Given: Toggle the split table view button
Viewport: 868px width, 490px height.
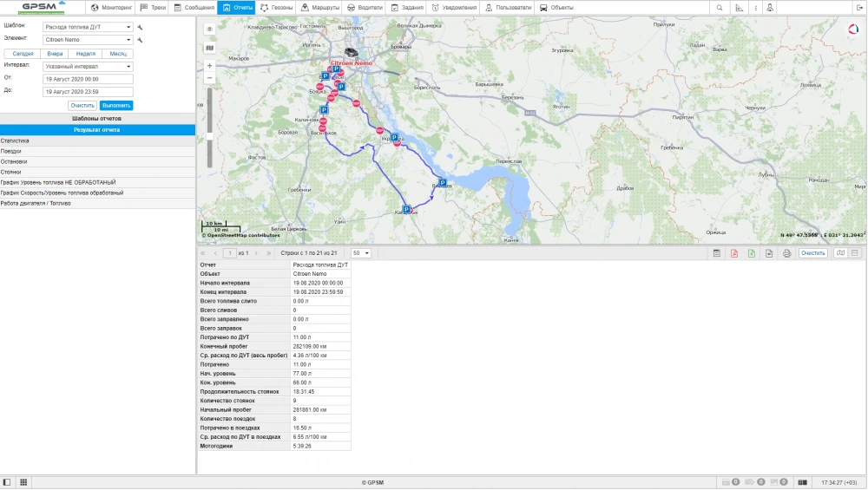Looking at the screenshot, I should [x=854, y=253].
